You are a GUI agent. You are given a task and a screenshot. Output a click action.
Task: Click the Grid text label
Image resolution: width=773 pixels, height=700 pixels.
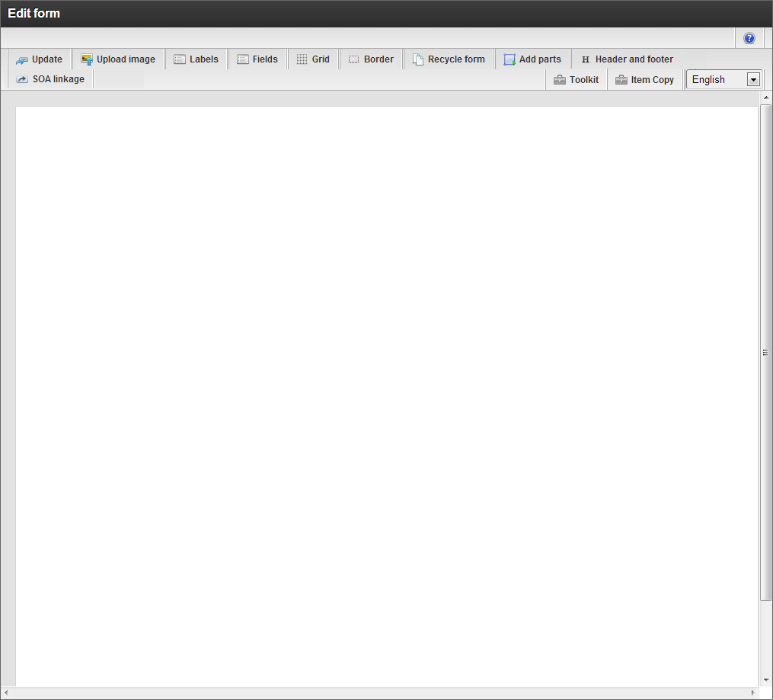pyautogui.click(x=321, y=59)
